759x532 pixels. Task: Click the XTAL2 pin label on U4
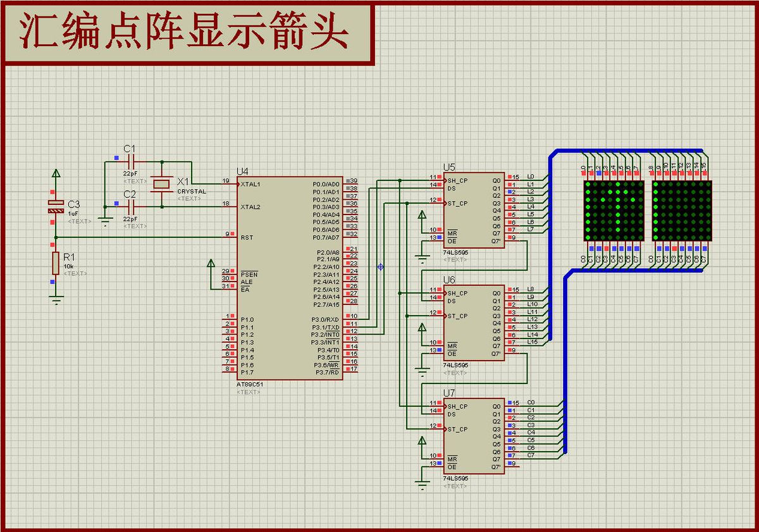pyautogui.click(x=250, y=207)
